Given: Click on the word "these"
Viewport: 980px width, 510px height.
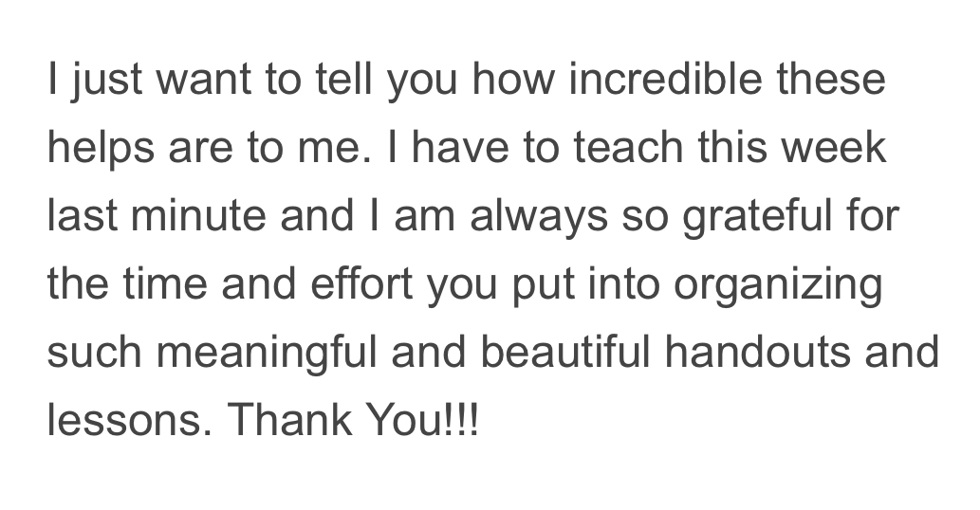Looking at the screenshot, I should coord(831,81).
